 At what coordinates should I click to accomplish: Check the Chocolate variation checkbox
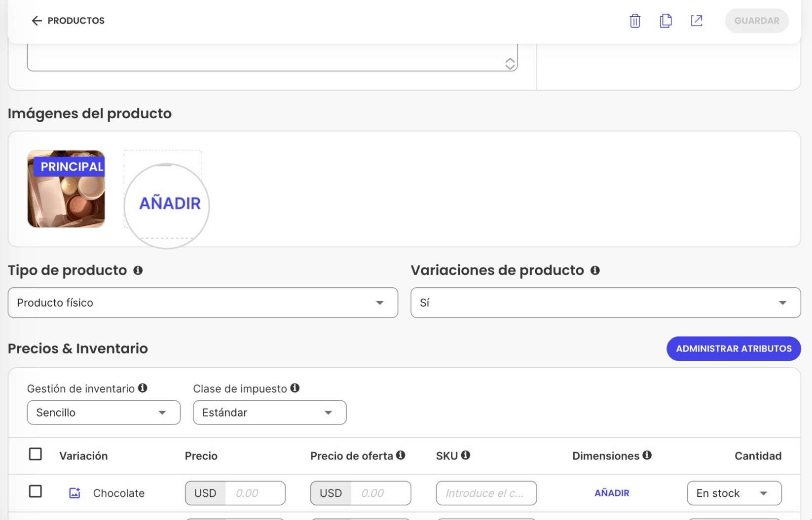point(36,491)
